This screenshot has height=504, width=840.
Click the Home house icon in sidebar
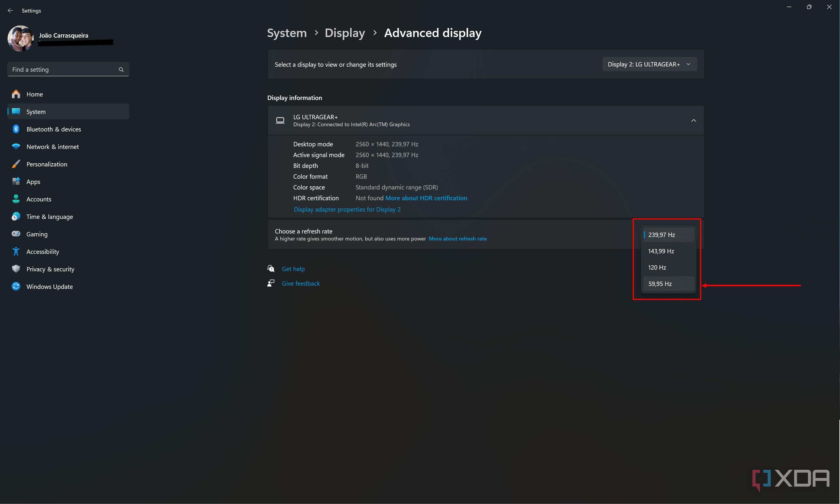pyautogui.click(x=16, y=94)
